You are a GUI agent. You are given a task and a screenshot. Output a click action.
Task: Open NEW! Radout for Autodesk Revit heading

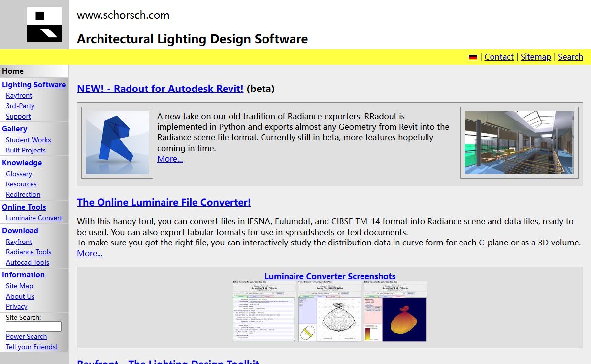click(x=160, y=89)
